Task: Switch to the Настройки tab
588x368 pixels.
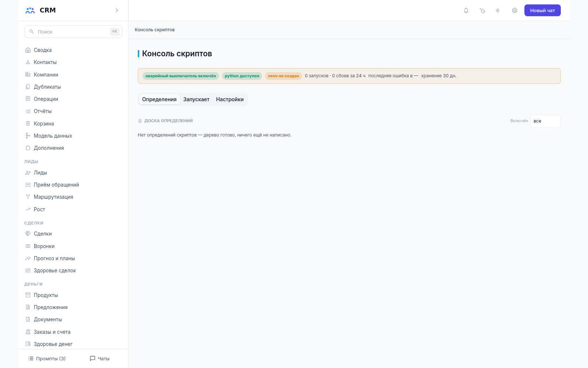Action: click(230, 99)
